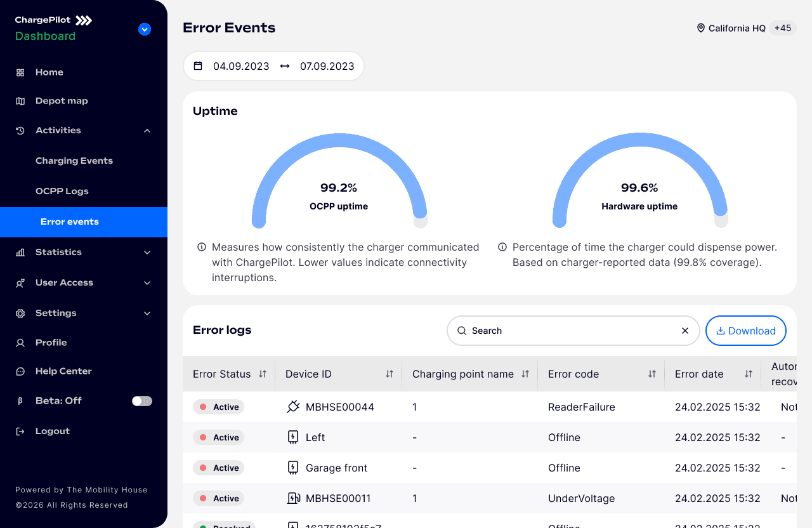Screen dimensions: 812x528
Task: Go to Home menu item
Action: click(49, 72)
